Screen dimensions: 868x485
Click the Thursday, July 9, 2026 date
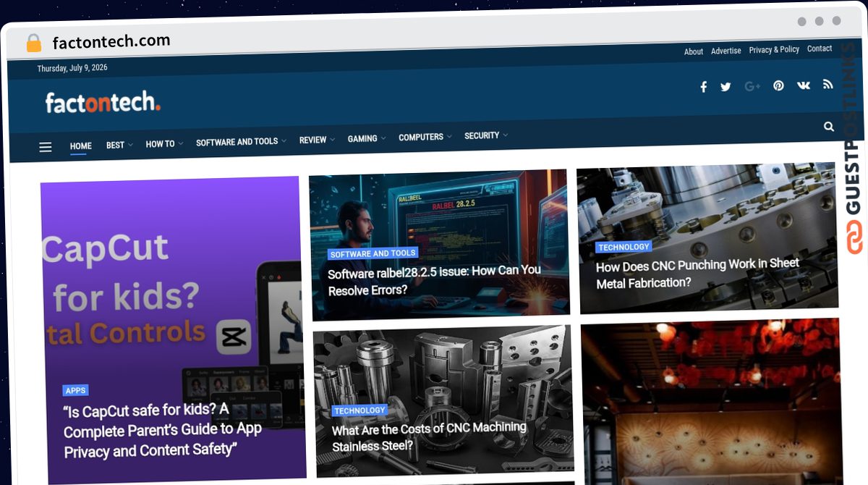point(72,68)
